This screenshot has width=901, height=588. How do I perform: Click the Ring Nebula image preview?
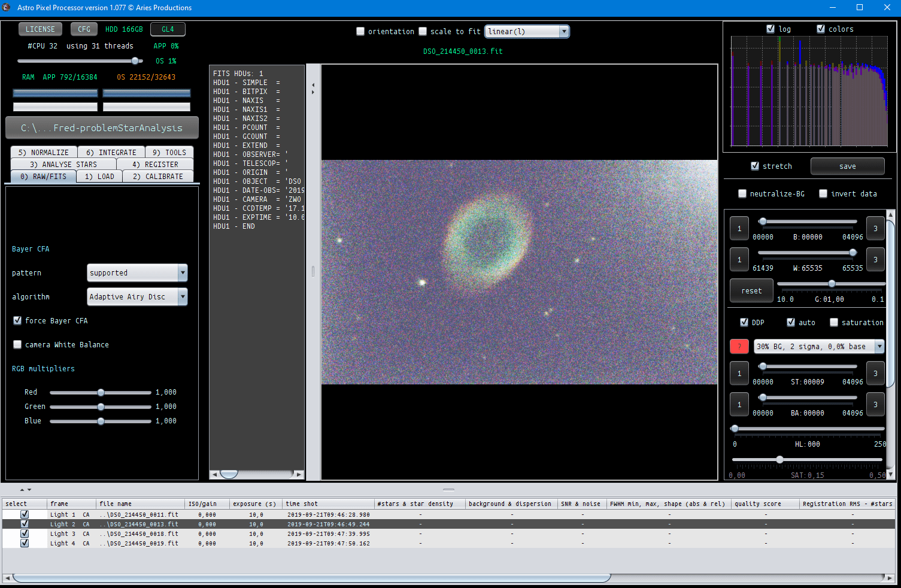coord(519,272)
